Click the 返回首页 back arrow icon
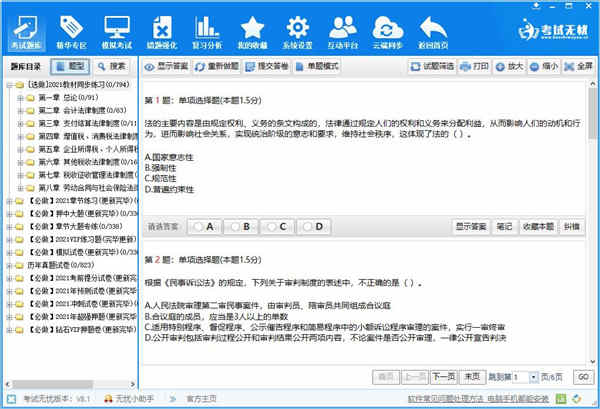Screen dimensions: 600x409 point(433,33)
